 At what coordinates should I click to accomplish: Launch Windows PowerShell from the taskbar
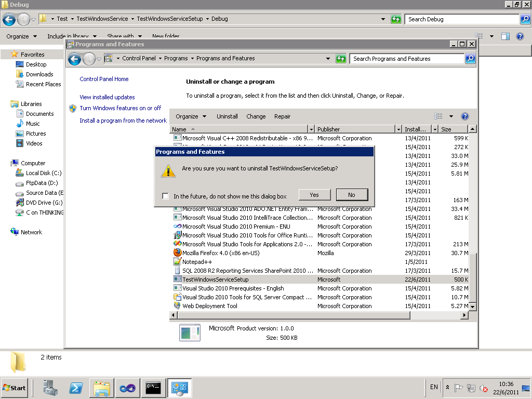click(x=76, y=388)
